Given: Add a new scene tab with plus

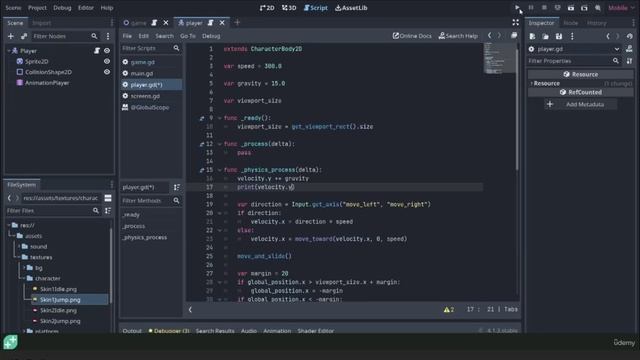Looking at the screenshot, I should [237, 22].
